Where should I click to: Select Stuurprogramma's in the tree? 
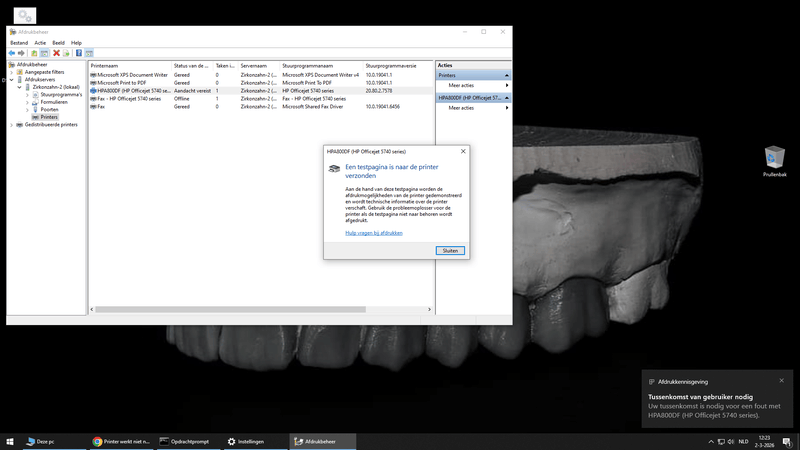click(x=61, y=94)
